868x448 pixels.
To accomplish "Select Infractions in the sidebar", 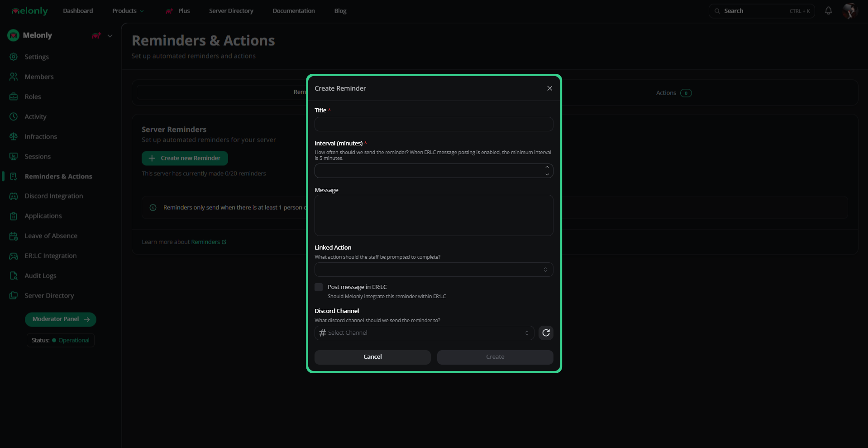I will [41, 136].
